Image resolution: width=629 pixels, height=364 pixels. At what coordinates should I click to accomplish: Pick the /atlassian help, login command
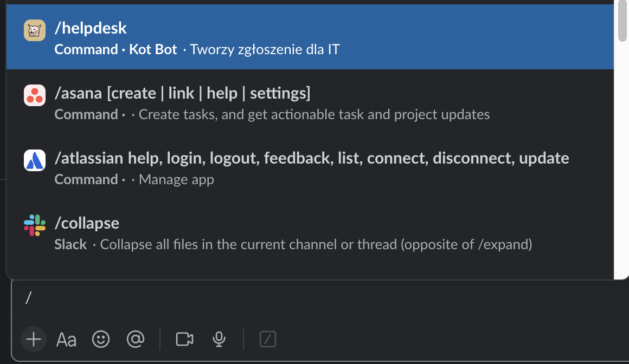point(312,158)
